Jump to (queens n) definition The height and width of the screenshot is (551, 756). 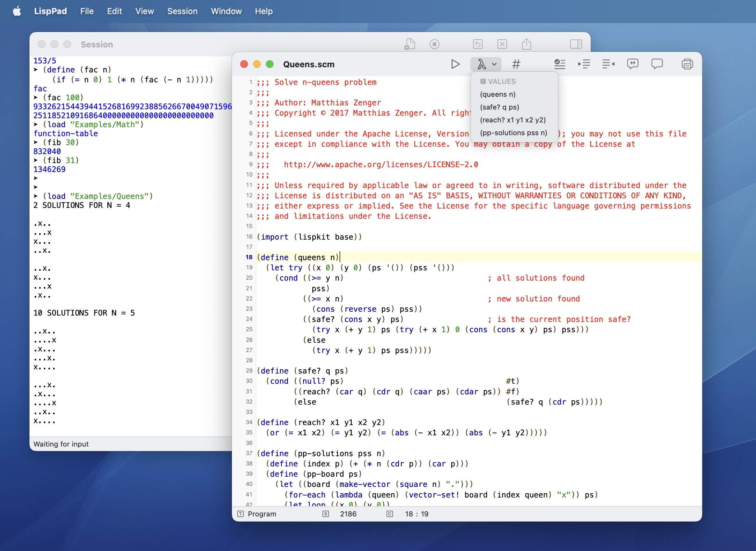497,95
